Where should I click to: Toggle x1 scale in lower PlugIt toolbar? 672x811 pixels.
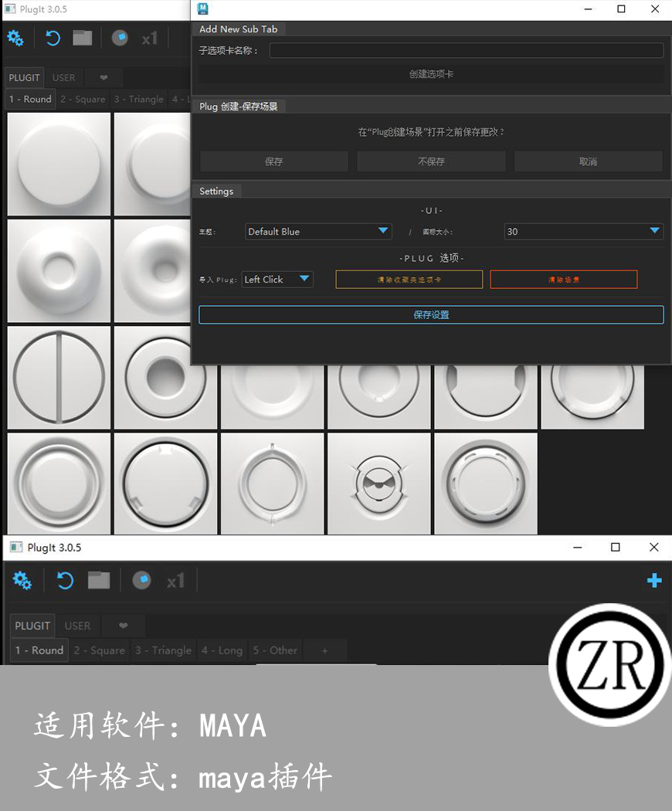[x=176, y=580]
